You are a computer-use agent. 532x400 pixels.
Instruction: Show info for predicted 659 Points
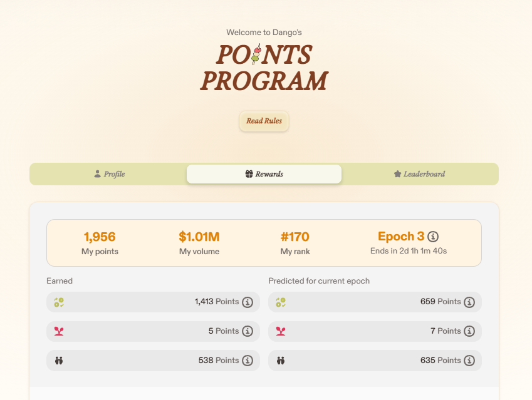click(x=469, y=302)
